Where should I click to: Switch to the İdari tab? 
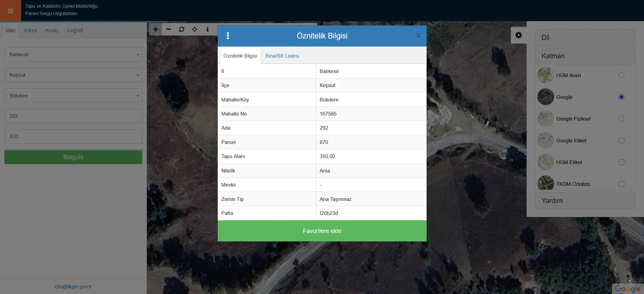coord(11,30)
